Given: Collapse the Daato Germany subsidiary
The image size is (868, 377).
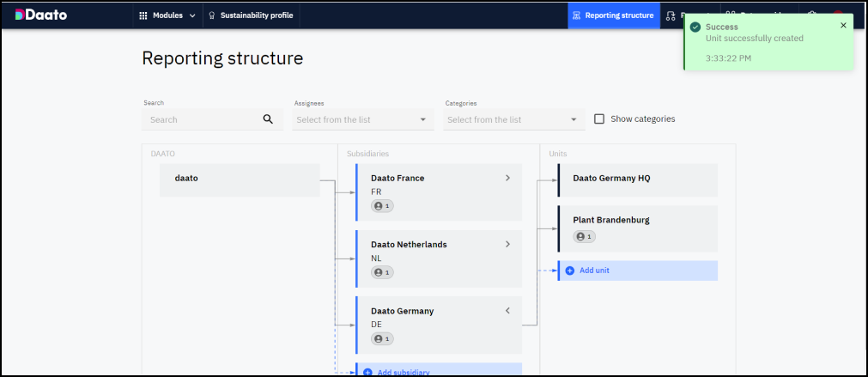Looking at the screenshot, I should click(507, 311).
